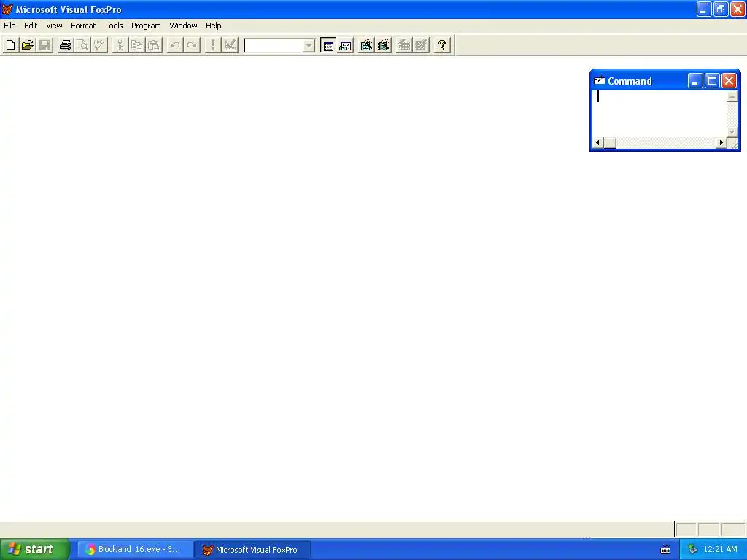
Task: Open the Program menu
Action: [x=146, y=26]
